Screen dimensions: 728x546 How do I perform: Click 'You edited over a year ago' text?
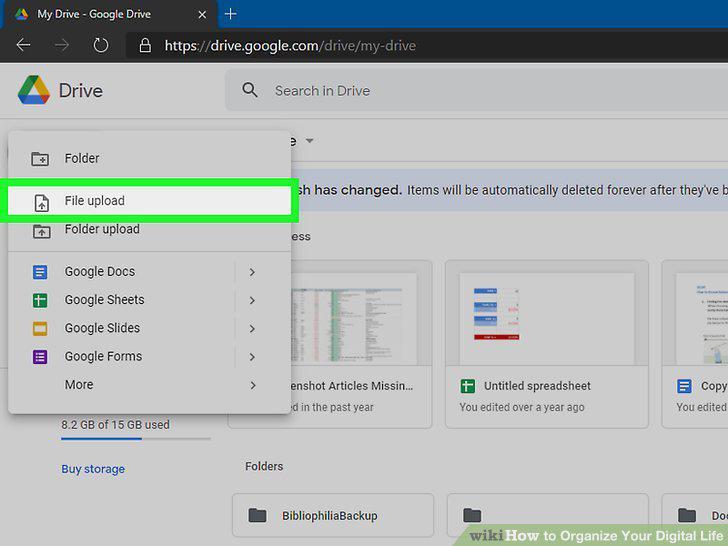coord(522,407)
